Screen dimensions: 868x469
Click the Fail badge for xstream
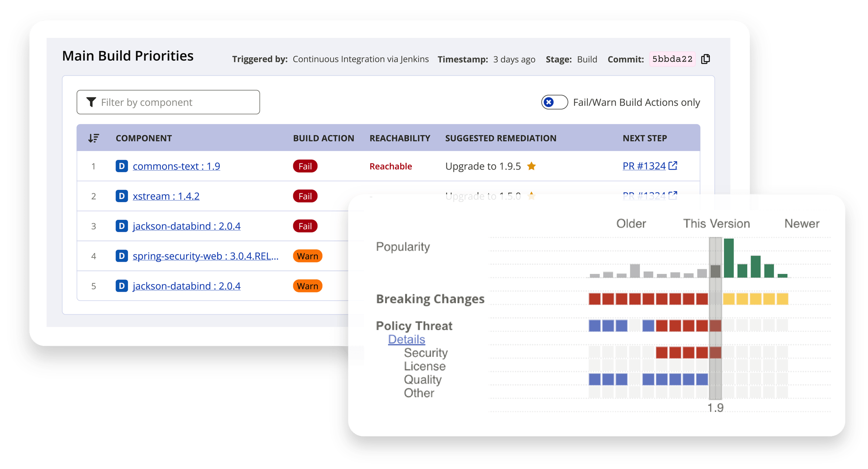305,196
